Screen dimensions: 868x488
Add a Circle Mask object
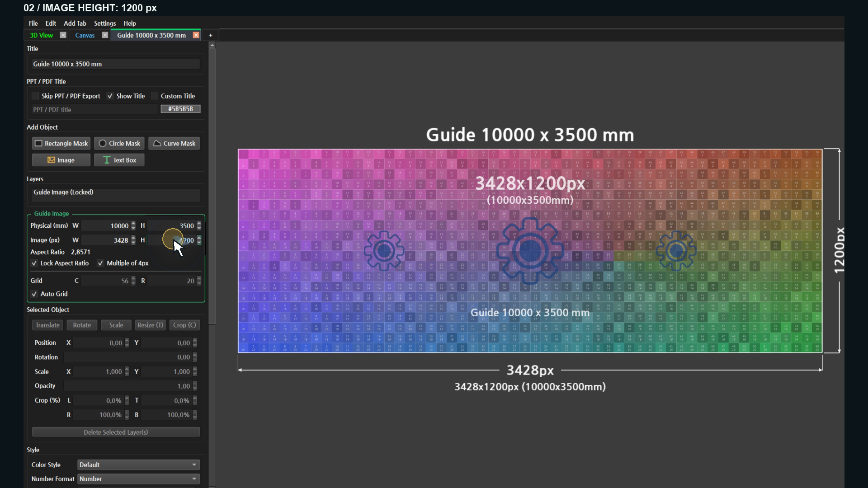point(119,143)
